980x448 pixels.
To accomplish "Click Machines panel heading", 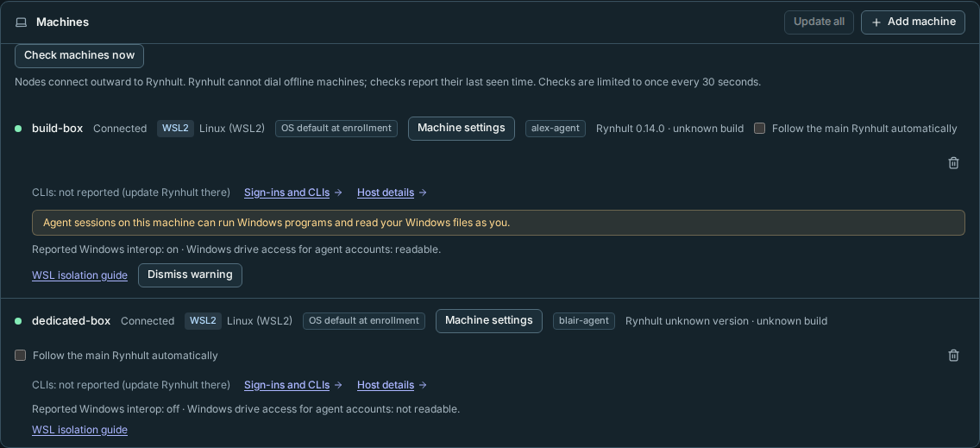I will coord(62,22).
